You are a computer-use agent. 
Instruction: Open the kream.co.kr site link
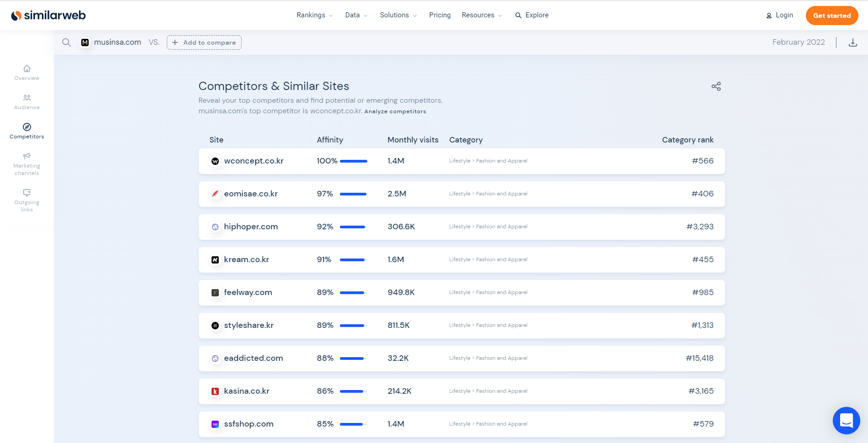pos(246,259)
